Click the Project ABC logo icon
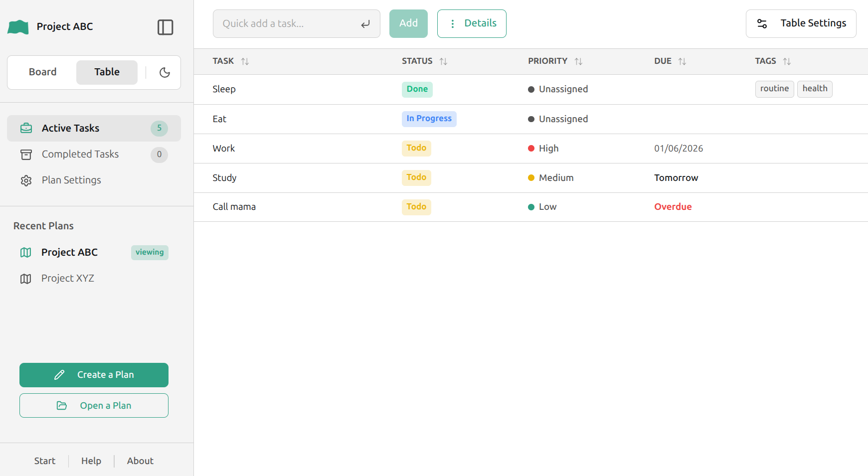Image resolution: width=868 pixels, height=476 pixels. (x=18, y=27)
